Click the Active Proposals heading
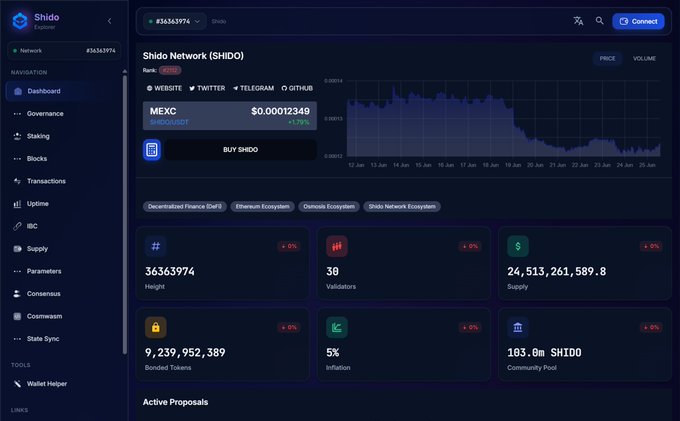The height and width of the screenshot is (421, 680). pos(175,402)
